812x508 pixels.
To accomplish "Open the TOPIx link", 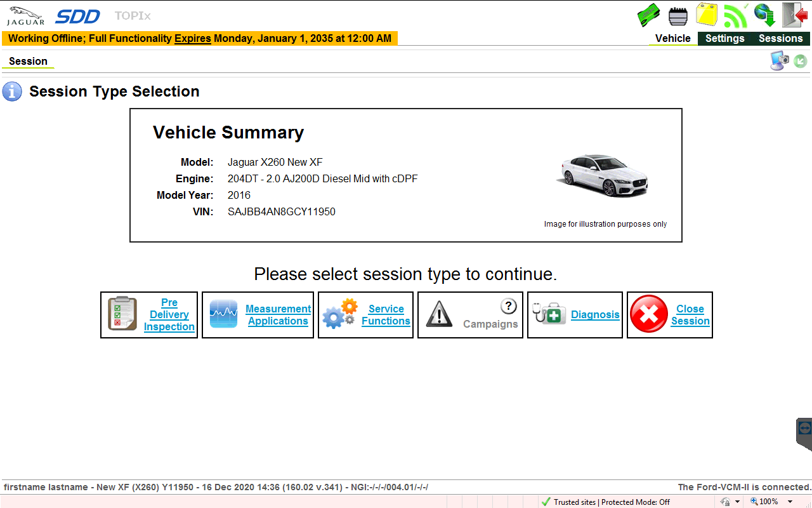I will pyautogui.click(x=133, y=16).
